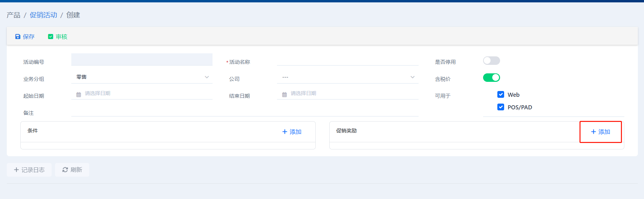Open 记录日志 button
644x199 pixels.
click(29, 170)
